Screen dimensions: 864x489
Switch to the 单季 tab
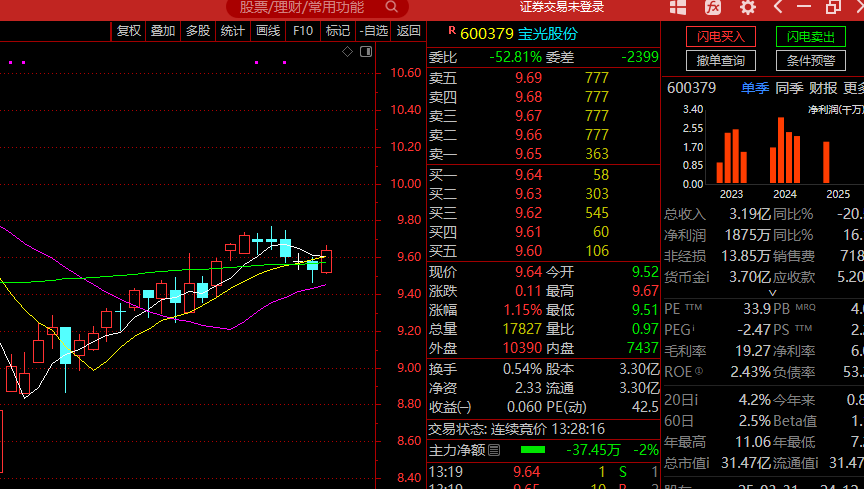[755, 88]
